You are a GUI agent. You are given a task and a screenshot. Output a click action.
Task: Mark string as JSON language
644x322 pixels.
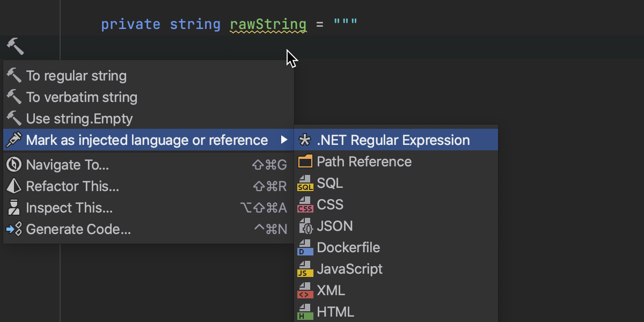pos(334,226)
